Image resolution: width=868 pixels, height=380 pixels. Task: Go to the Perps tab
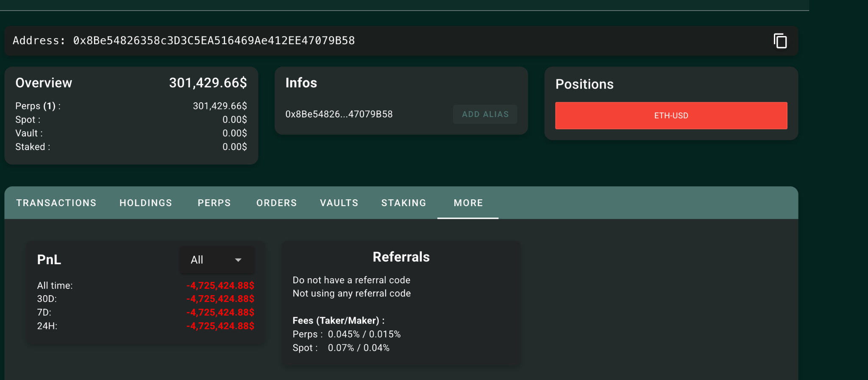click(214, 203)
